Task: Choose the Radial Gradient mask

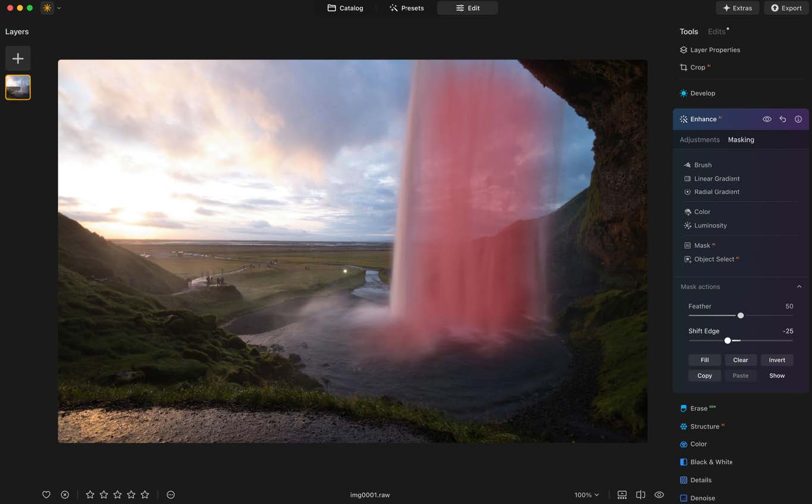Action: [x=716, y=192]
